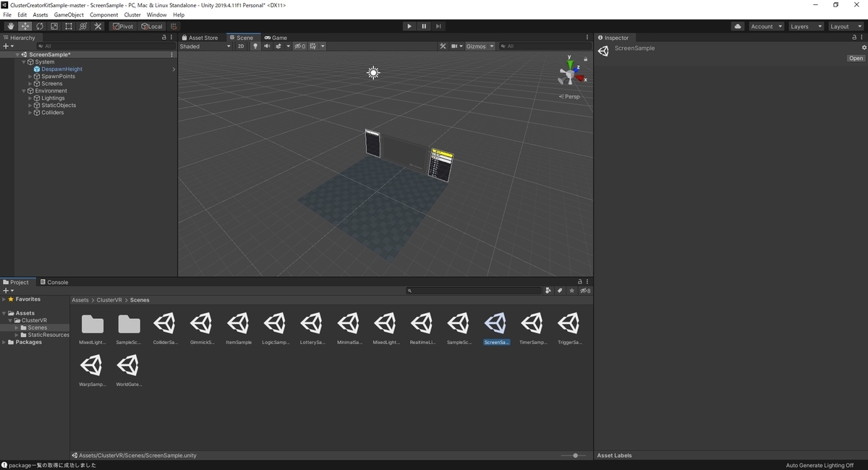
Task: Open the Layout dropdown
Action: [845, 26]
